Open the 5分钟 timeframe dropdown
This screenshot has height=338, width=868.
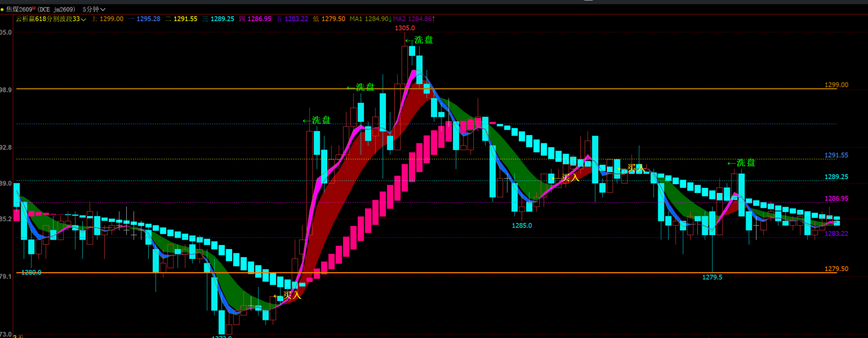coord(94,9)
